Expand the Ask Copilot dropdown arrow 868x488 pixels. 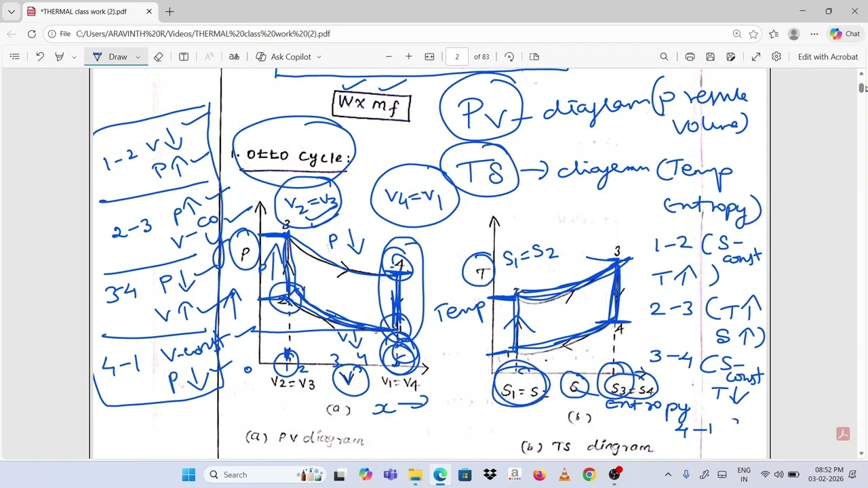coord(319,57)
